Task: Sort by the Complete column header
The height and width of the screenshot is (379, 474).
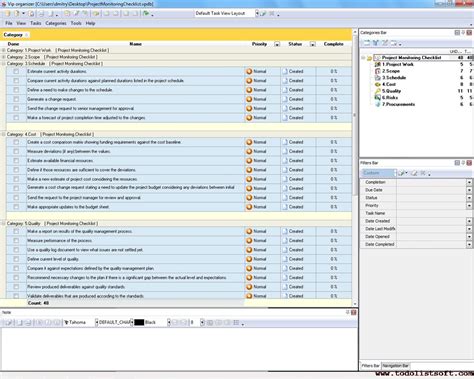Action: pos(333,44)
